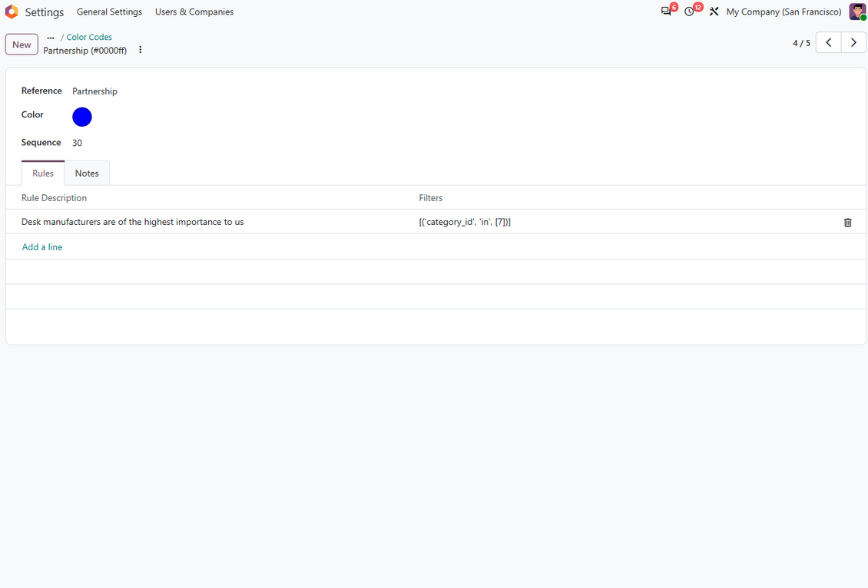Click the New button
868x588 pixels.
(22, 45)
